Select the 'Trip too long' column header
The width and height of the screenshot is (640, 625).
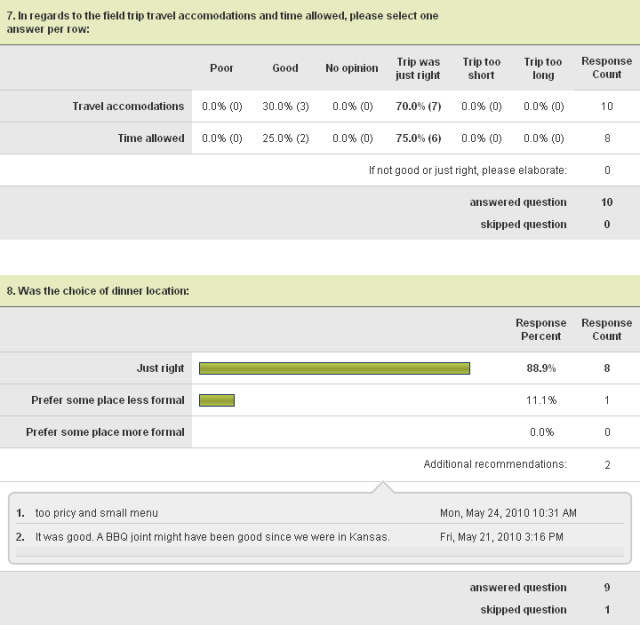point(543,68)
